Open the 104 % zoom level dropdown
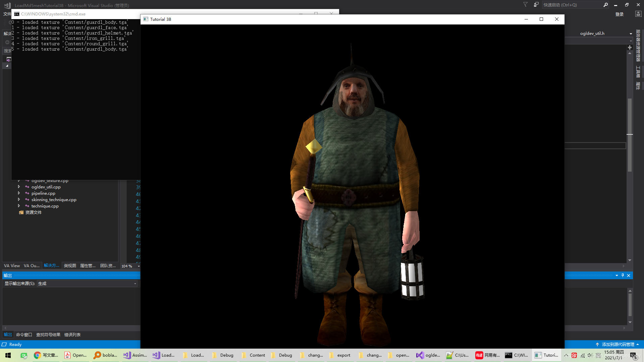This screenshot has width=644, height=362. point(139,266)
